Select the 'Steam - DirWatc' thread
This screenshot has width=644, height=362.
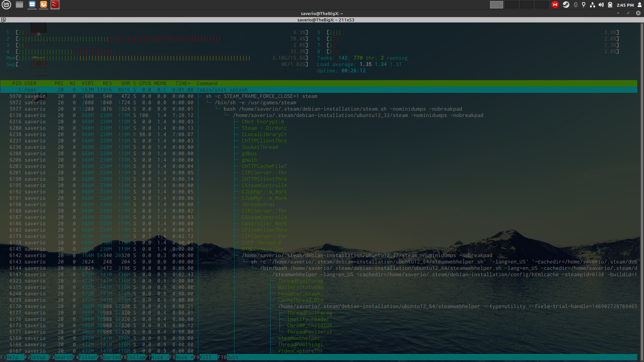pos(264,128)
